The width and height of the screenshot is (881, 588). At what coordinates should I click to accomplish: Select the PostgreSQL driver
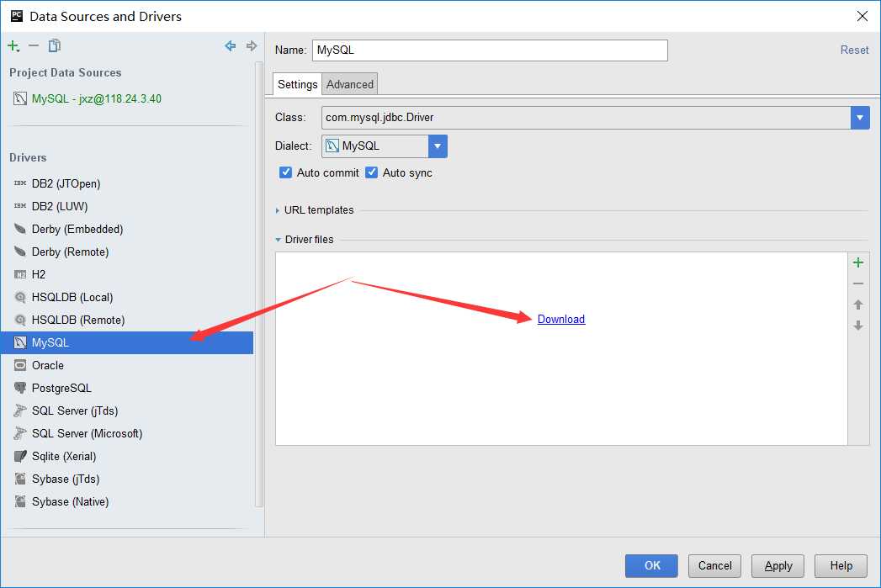tap(127, 388)
